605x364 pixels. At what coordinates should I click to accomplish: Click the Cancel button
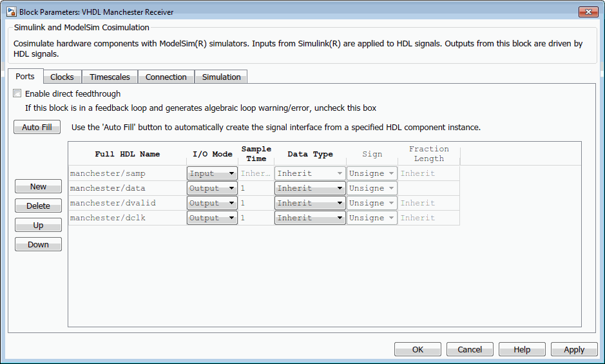[470, 349]
